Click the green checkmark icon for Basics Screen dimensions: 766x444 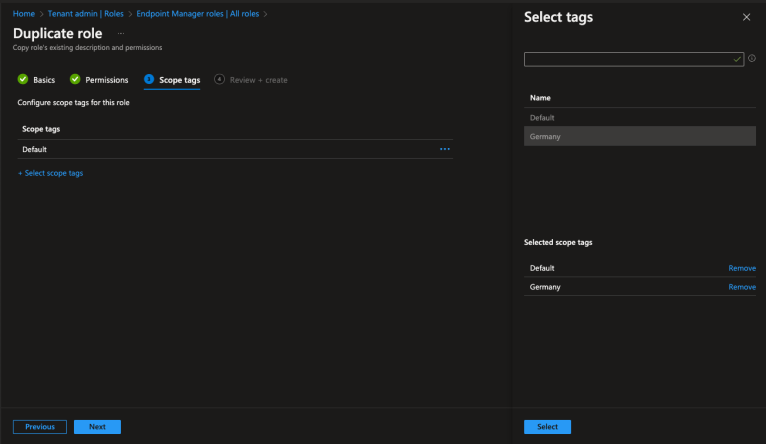23,80
